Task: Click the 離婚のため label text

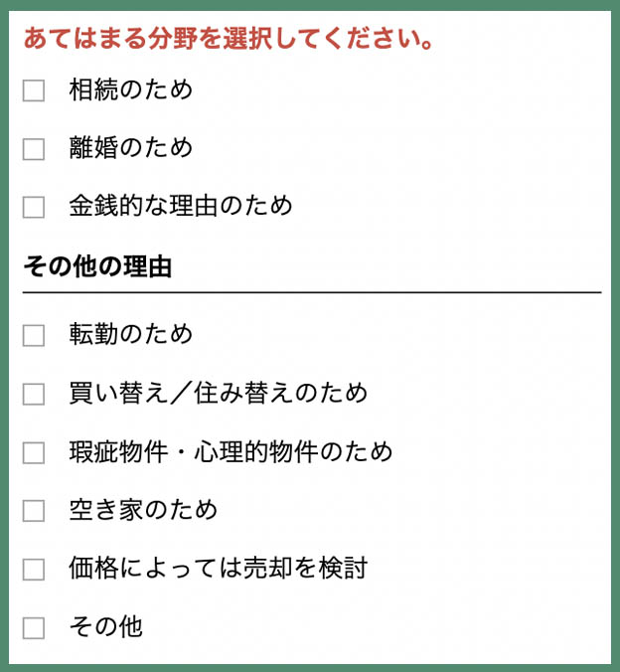Action: pos(131,147)
